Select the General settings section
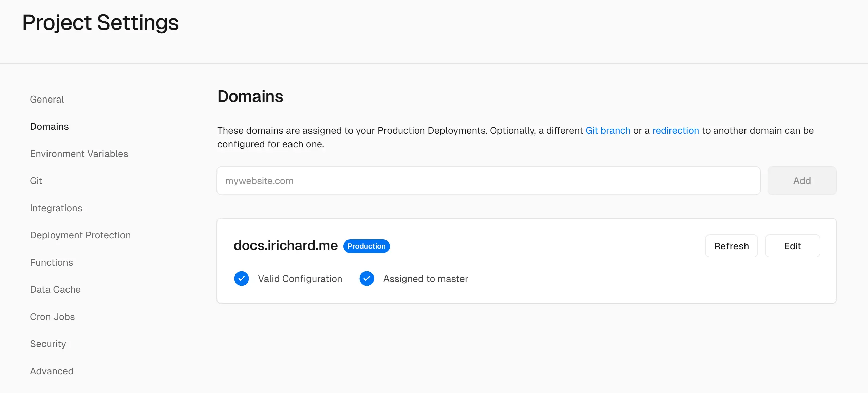Viewport: 868px width, 393px height. 47,99
